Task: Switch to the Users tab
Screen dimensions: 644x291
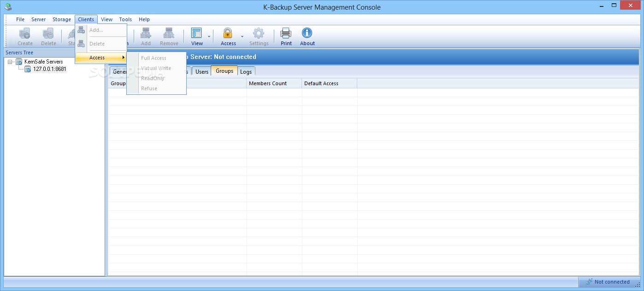Action: point(202,71)
